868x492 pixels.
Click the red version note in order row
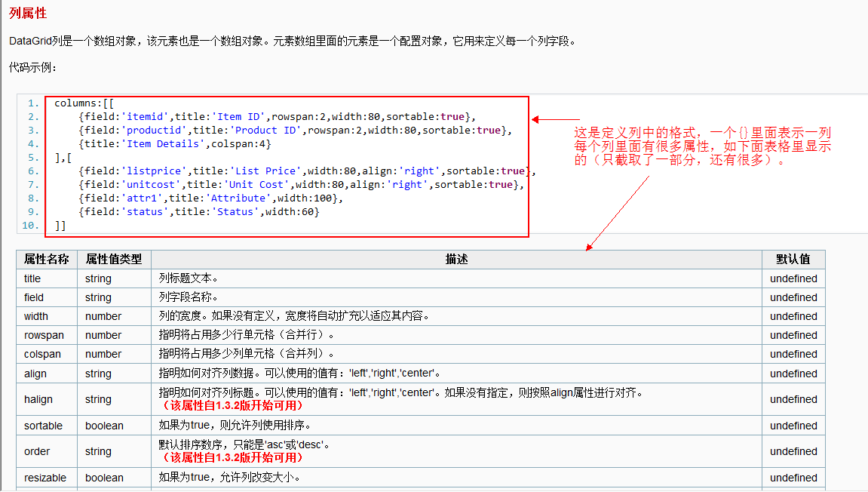(232, 458)
